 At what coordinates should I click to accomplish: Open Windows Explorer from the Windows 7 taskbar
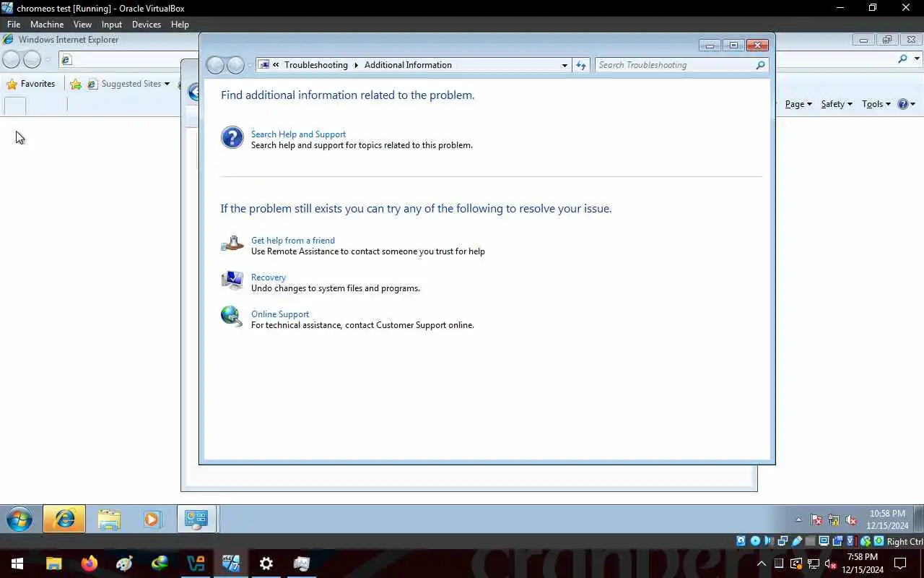click(x=109, y=519)
